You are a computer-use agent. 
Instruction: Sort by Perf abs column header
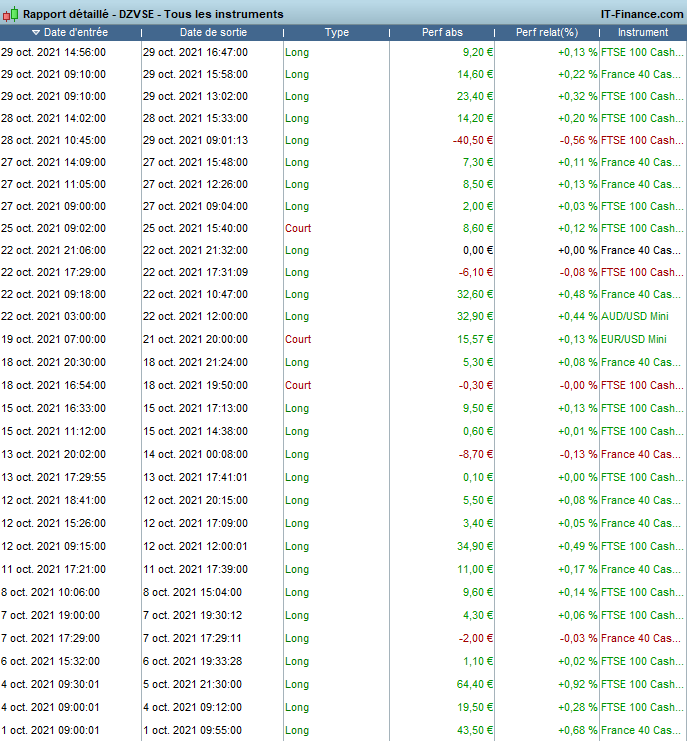(442, 33)
